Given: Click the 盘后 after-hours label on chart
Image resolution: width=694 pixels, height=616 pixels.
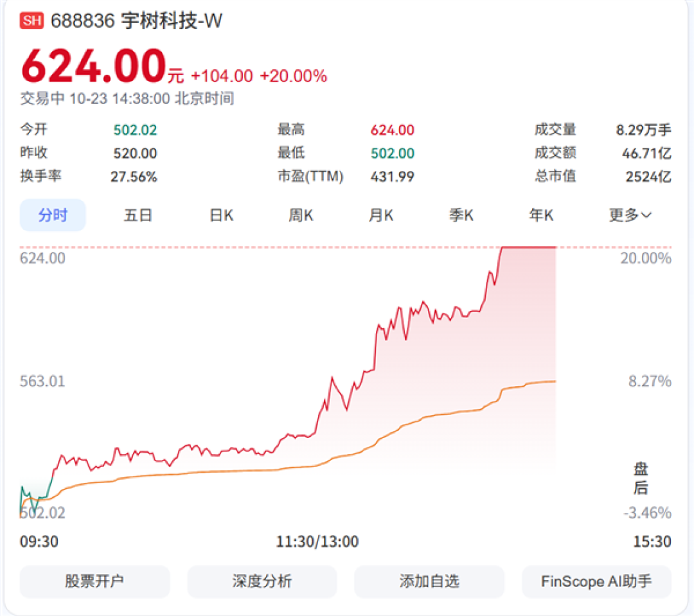Looking at the screenshot, I should pos(641,479).
